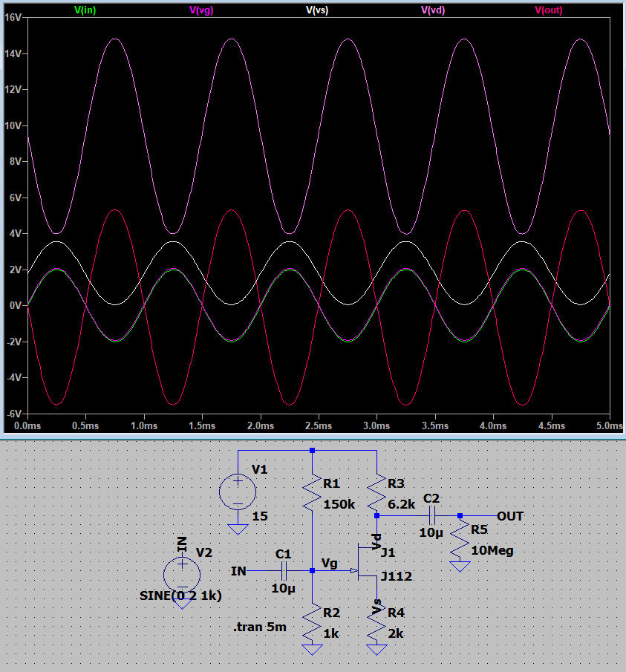Click the red V(out) trace label
Viewport: 626px width, 672px height.
[550, 10]
